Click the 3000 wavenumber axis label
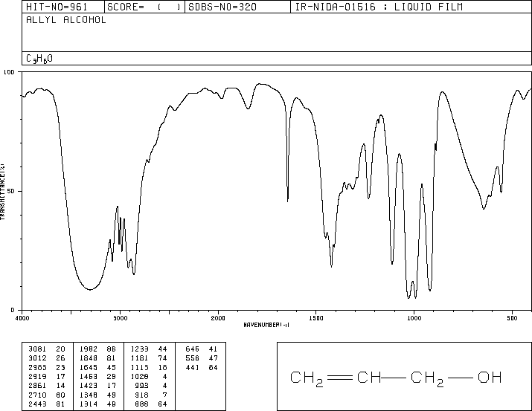Image resolution: width=532 pixels, height=411 pixels. tap(120, 318)
